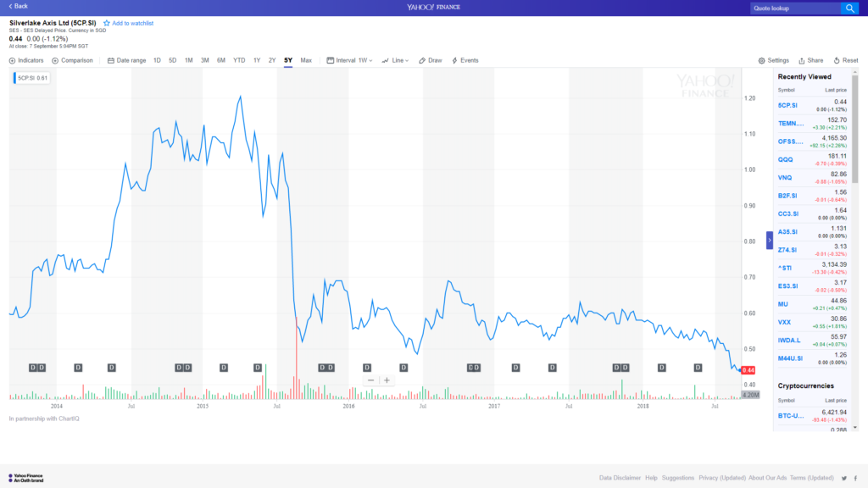This screenshot has width=868, height=488.
Task: Open Privacy (Updated) footer link
Action: pos(722,478)
